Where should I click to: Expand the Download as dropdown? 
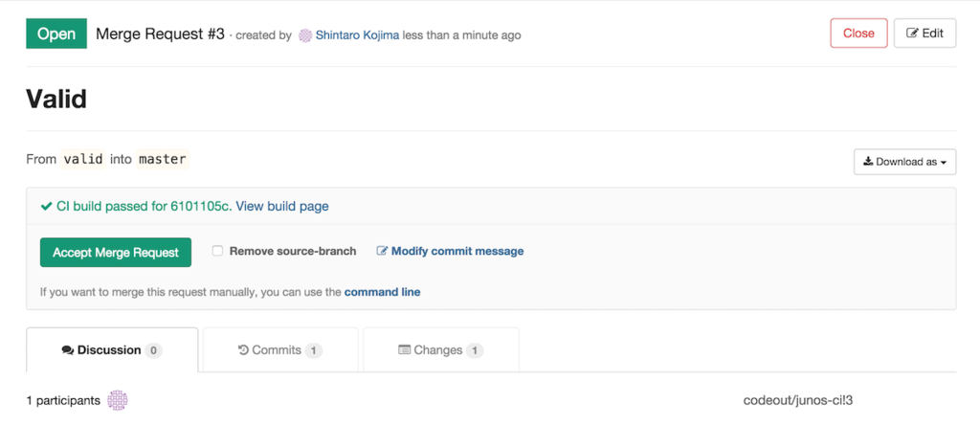point(905,162)
